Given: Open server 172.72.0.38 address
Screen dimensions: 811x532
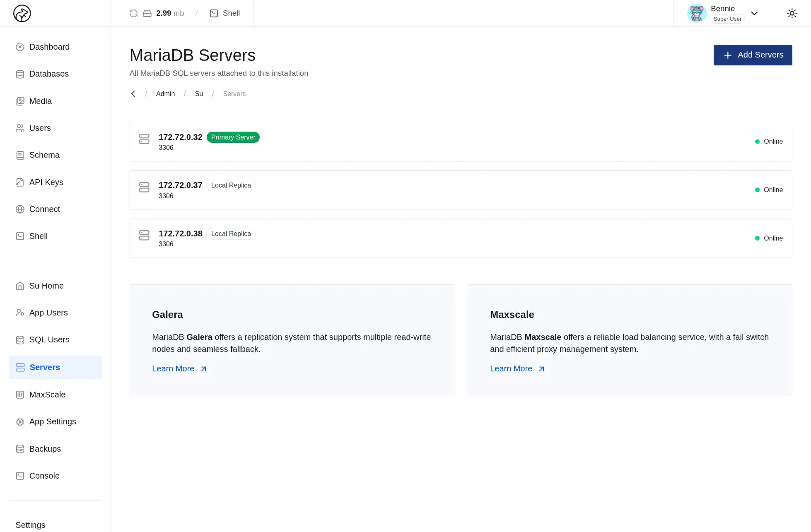Looking at the screenshot, I should [x=181, y=234].
